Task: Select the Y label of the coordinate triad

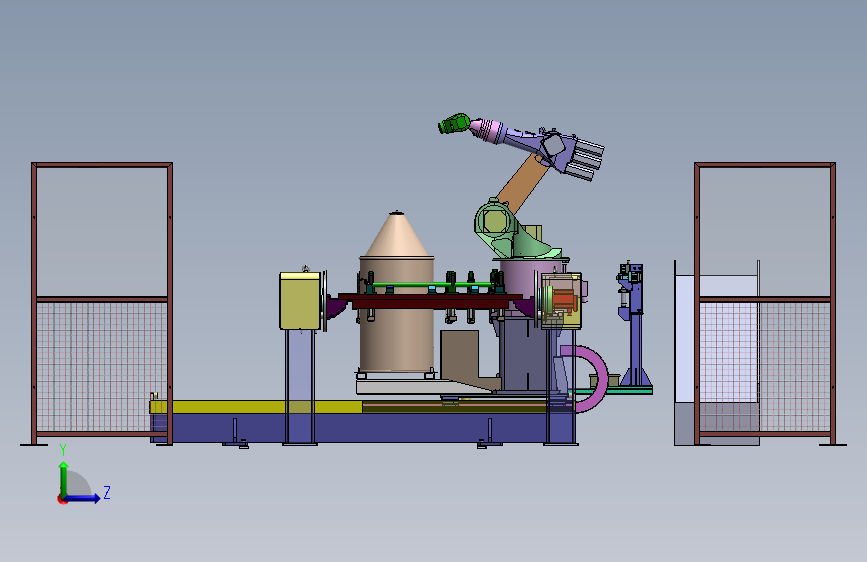Action: coord(63,450)
